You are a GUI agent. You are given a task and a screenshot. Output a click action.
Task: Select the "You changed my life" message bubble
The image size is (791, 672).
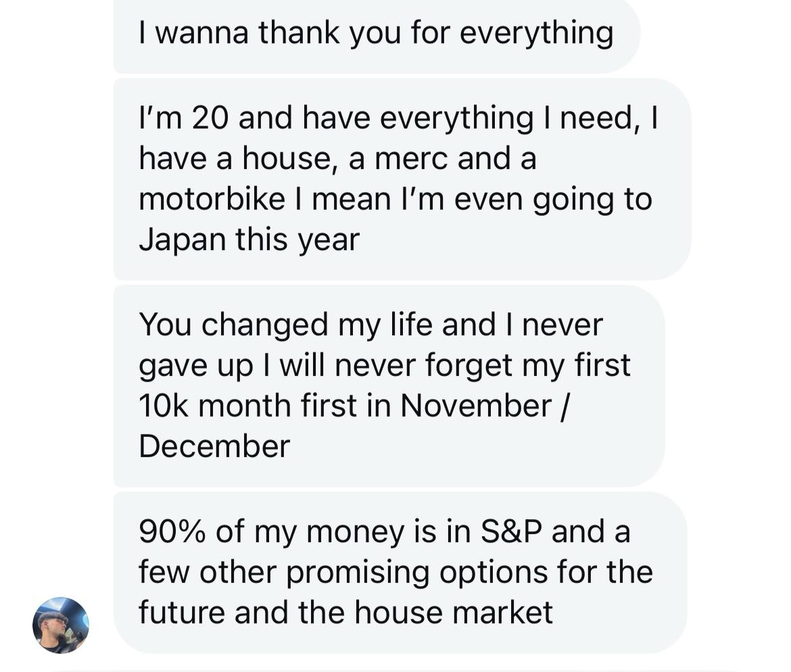388,385
